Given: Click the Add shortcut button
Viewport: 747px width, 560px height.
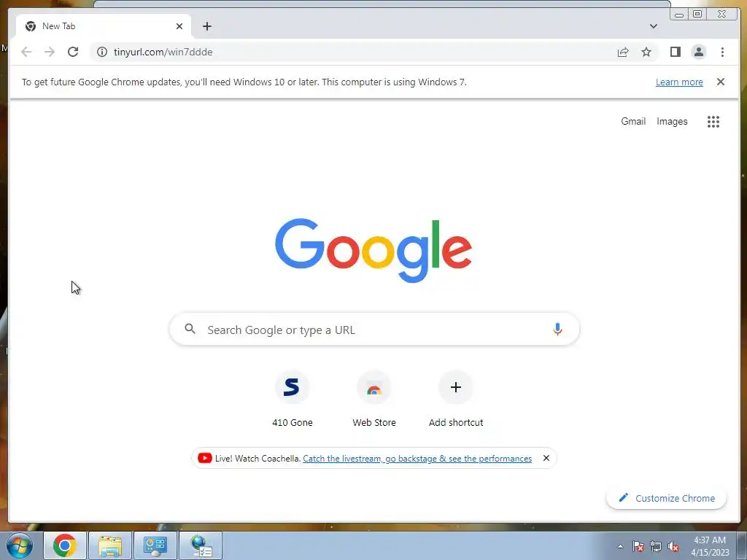Looking at the screenshot, I should (x=455, y=400).
